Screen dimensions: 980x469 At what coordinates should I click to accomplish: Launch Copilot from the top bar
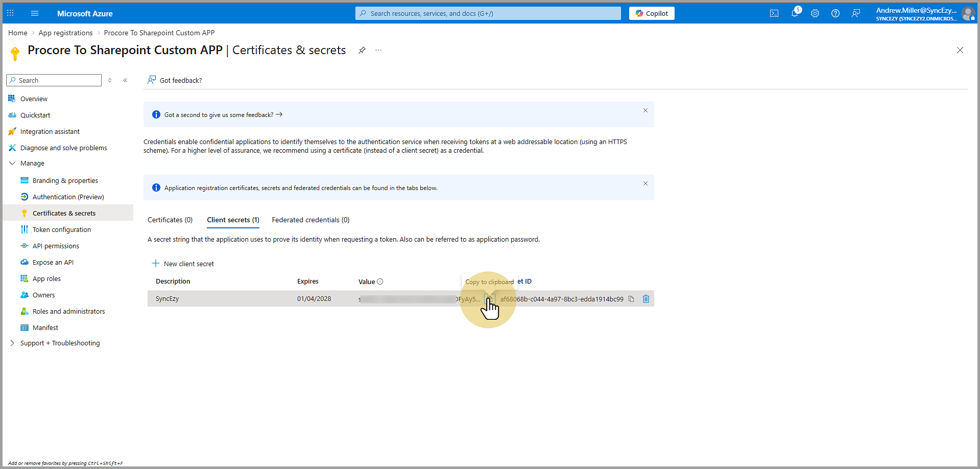(652, 13)
